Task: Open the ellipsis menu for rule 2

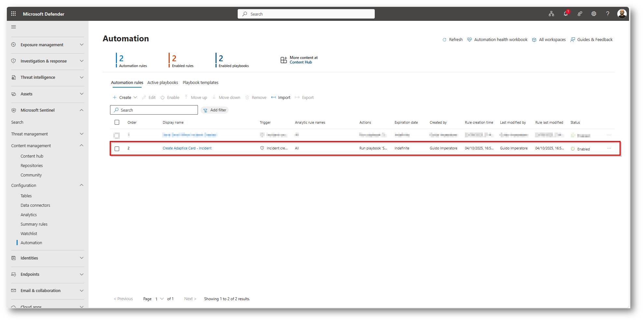Action: point(609,148)
